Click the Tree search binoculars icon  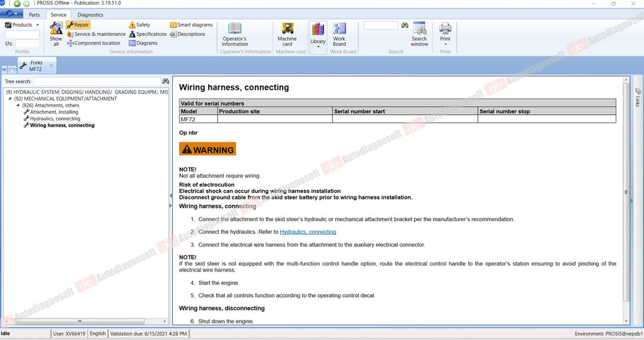(x=166, y=81)
